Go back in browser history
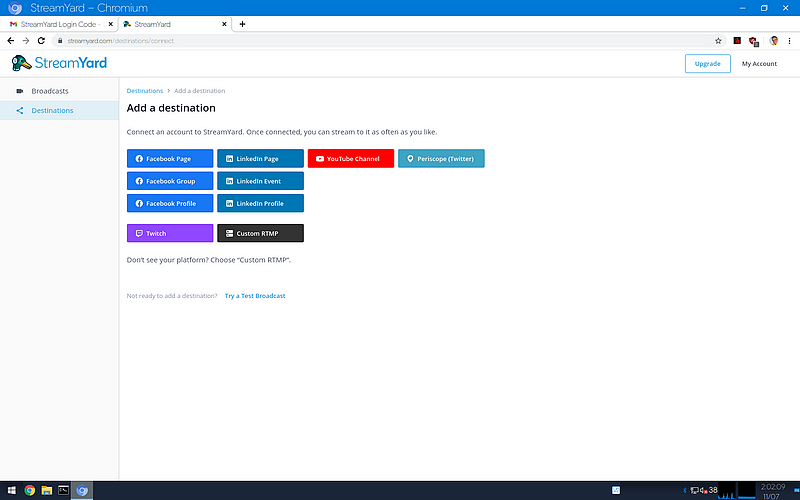800x500 pixels. coord(11,41)
